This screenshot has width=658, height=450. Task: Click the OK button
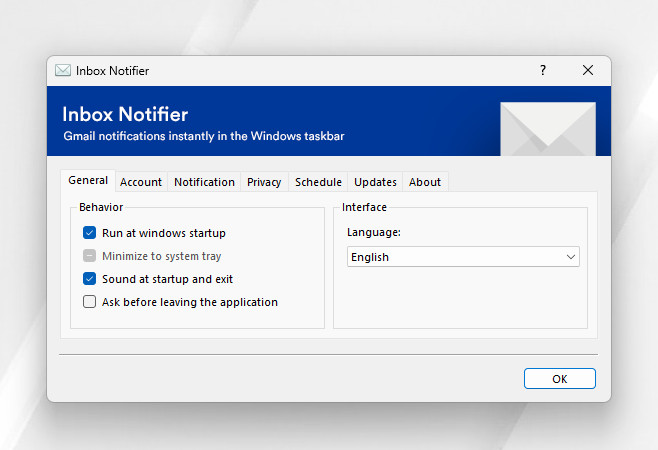(560, 379)
